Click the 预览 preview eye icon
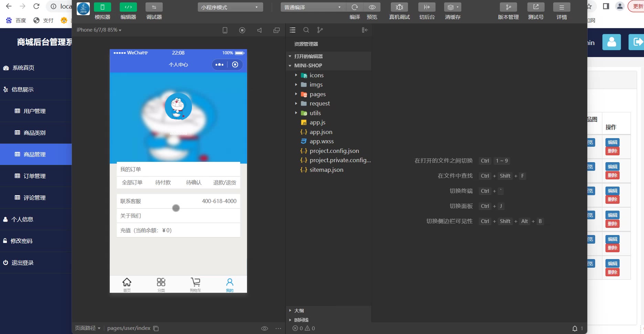This screenshot has height=334, width=644. (x=372, y=7)
